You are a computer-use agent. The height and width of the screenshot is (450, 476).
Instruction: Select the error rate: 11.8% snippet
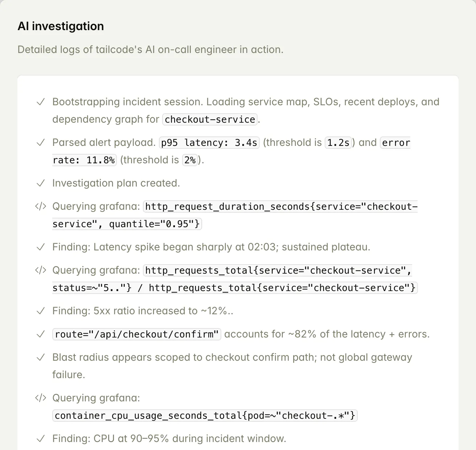coord(84,160)
